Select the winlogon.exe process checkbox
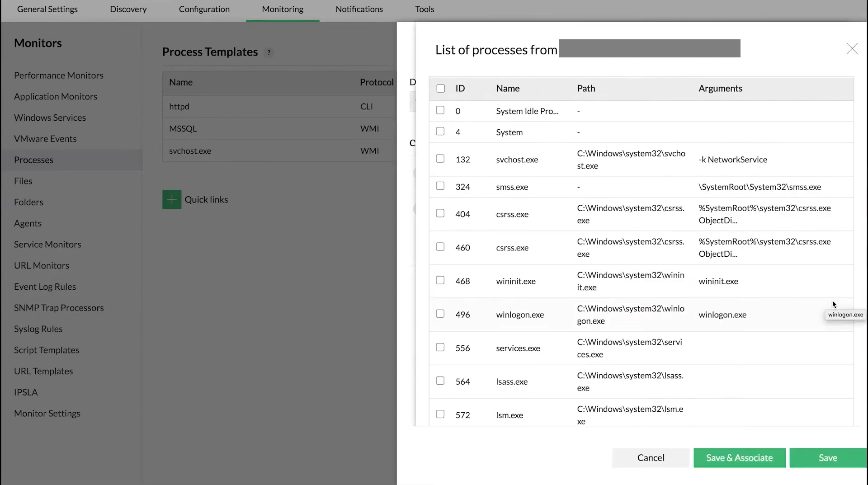Viewport: 868px width, 485px height. coord(440,314)
